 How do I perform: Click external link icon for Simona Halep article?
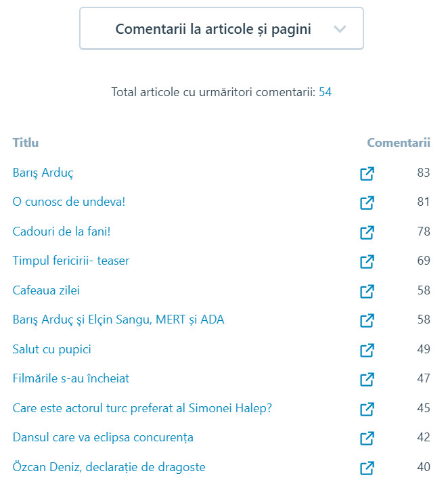tap(367, 409)
